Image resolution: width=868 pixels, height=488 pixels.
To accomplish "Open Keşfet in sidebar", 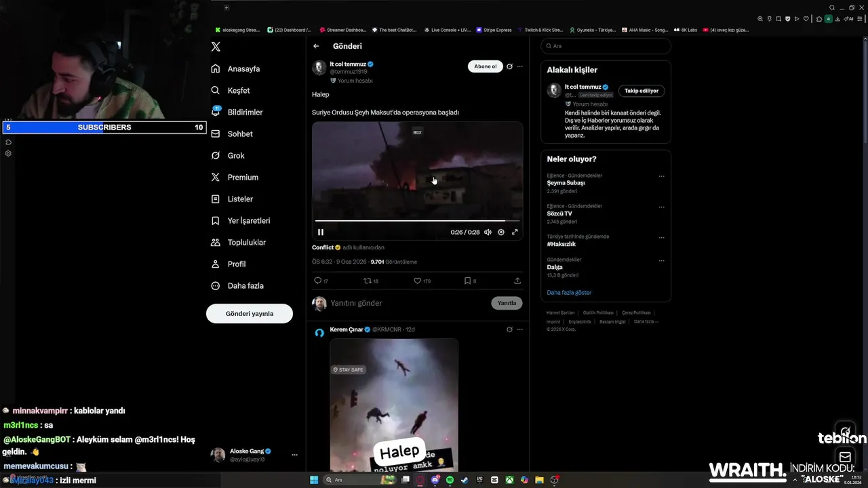I will coord(230,91).
